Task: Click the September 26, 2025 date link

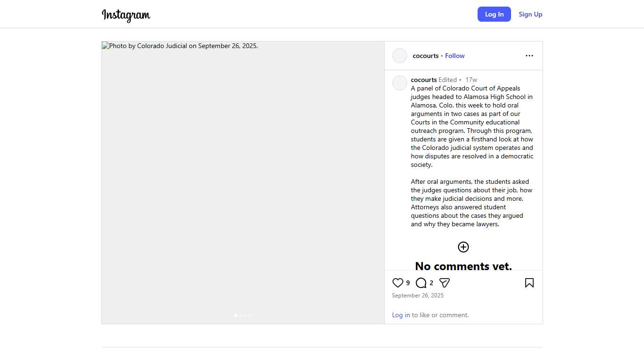Action: [x=418, y=296]
